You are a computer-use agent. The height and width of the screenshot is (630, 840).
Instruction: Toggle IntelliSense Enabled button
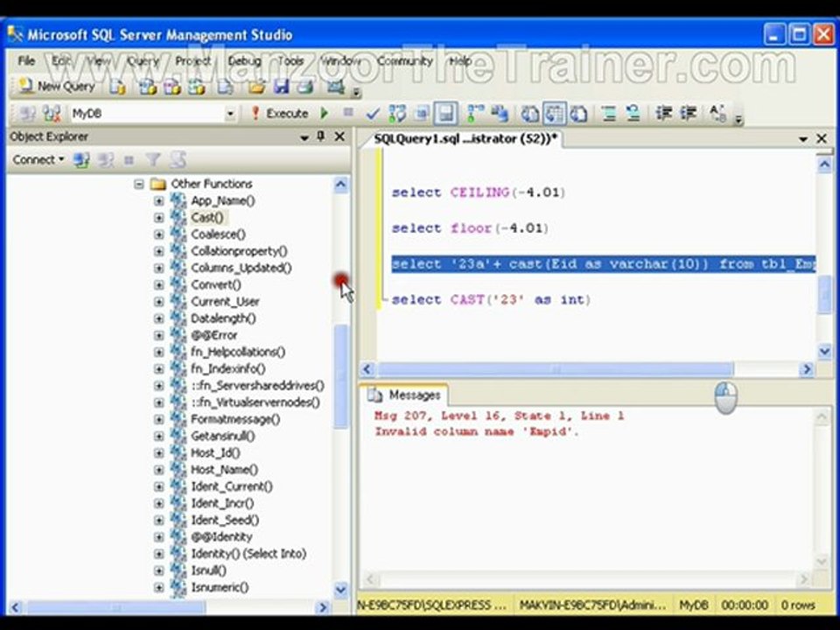(445, 114)
